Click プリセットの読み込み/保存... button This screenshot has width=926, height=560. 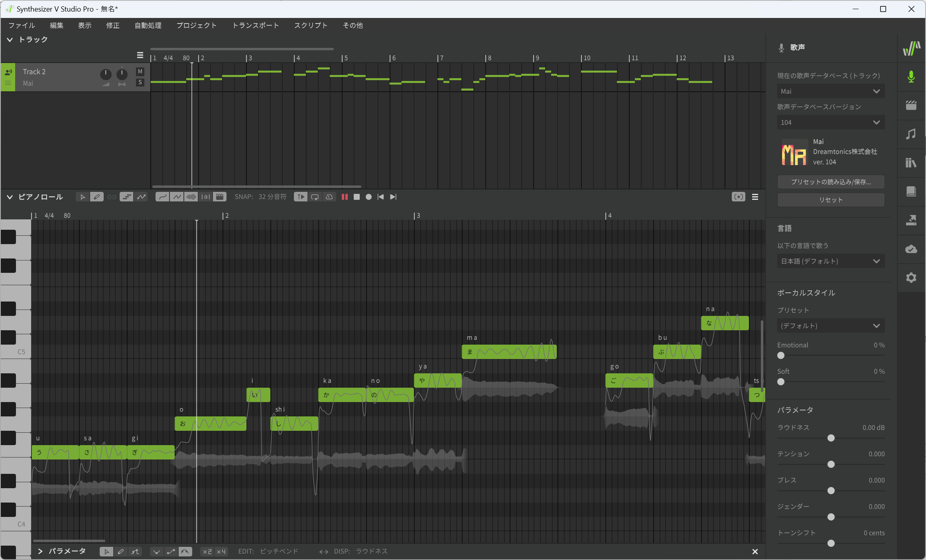831,182
